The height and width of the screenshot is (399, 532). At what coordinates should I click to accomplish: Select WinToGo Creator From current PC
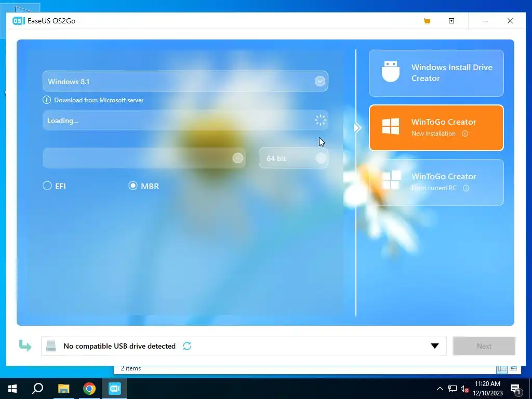click(x=436, y=182)
